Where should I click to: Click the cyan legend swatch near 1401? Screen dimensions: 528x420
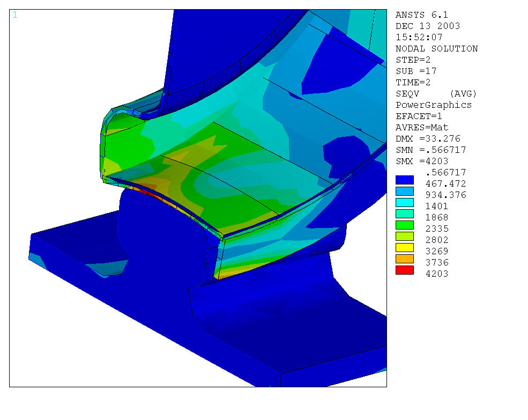(x=404, y=203)
